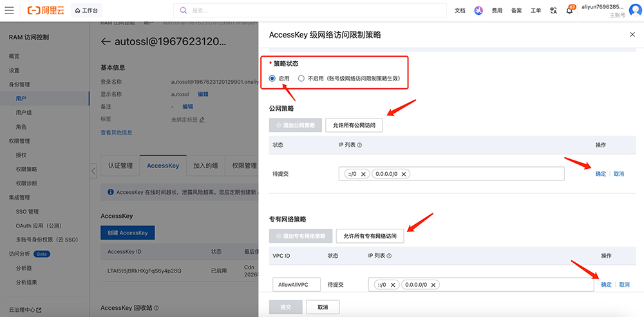Viewport: 644px width, 317px height.
Task: Confirm the public network policy row with 确定
Action: (600, 174)
